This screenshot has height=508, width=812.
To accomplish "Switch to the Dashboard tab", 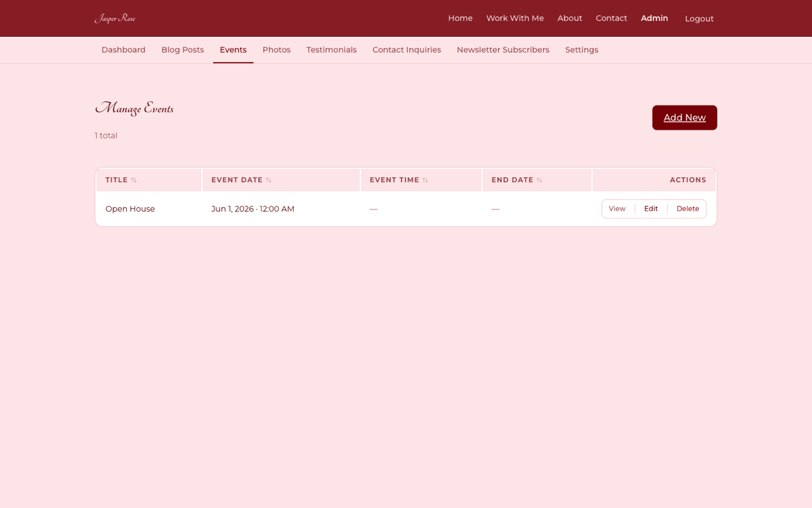I will click(123, 50).
